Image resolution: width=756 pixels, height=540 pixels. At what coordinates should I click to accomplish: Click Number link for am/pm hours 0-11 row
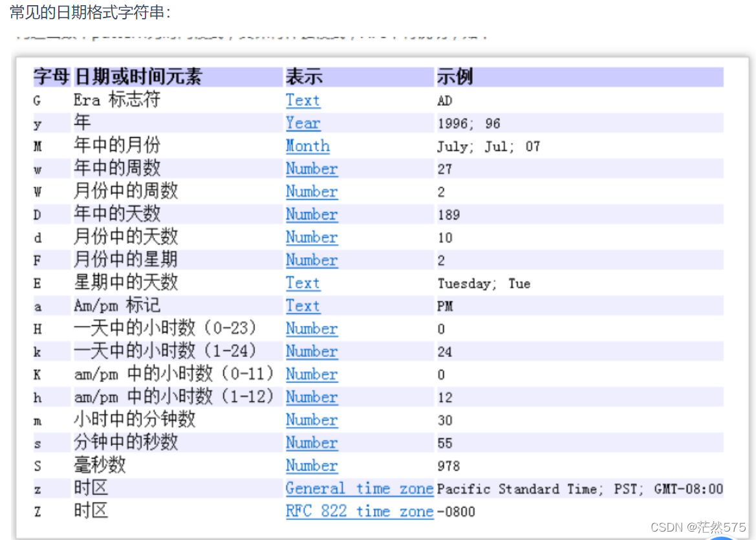(x=312, y=374)
